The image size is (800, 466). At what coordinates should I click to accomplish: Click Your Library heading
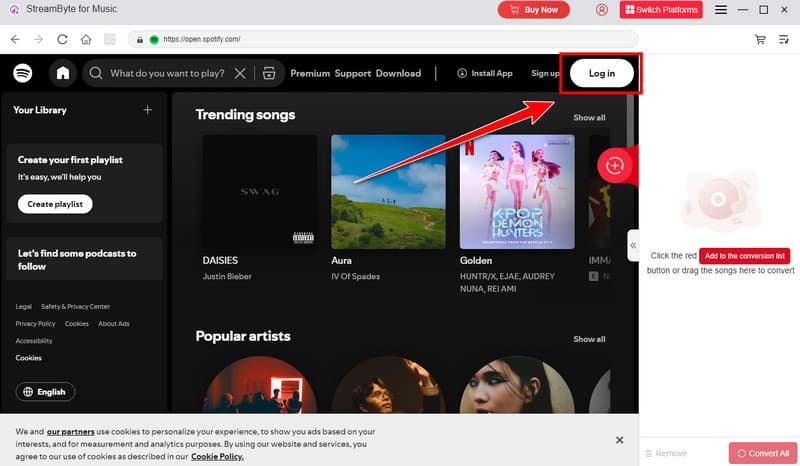[x=40, y=110]
